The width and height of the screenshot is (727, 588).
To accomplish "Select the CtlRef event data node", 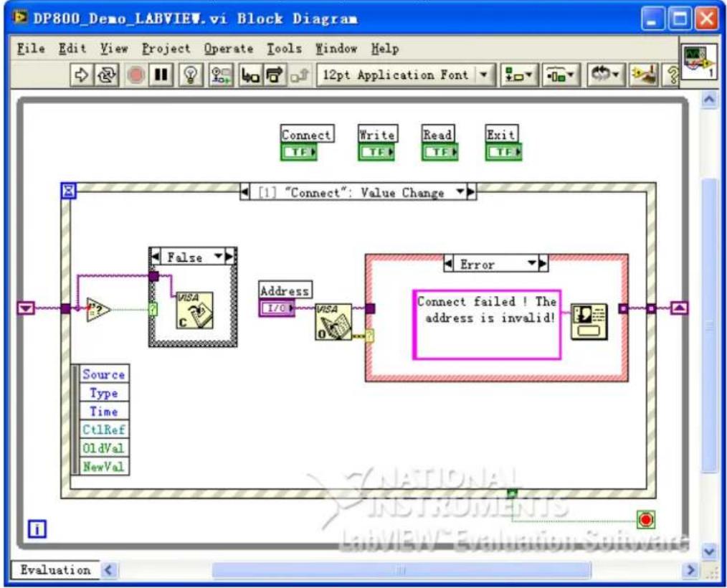I will click(x=104, y=430).
